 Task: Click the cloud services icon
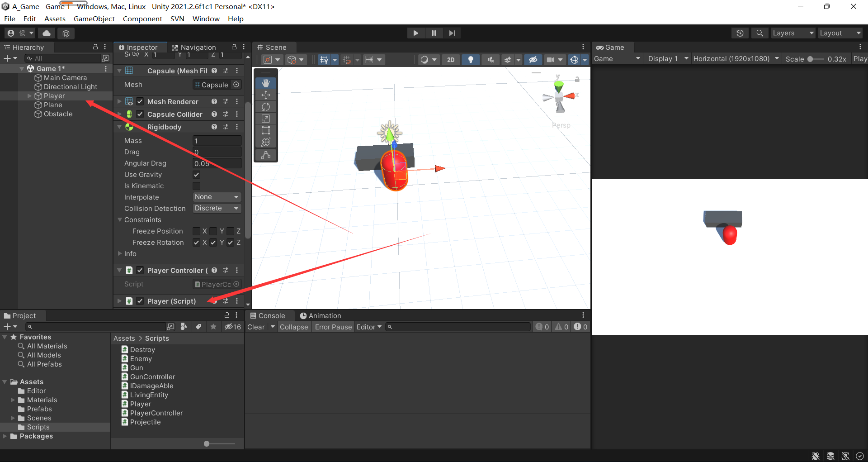pos(47,33)
